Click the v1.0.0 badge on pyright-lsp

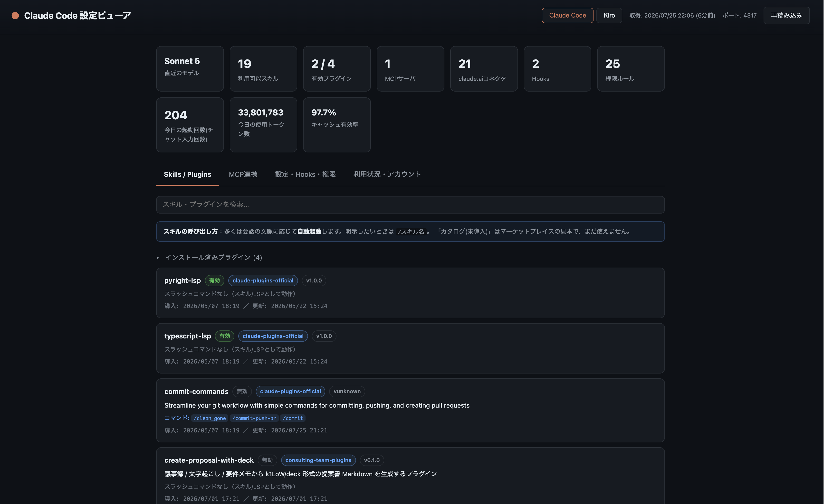tap(314, 280)
